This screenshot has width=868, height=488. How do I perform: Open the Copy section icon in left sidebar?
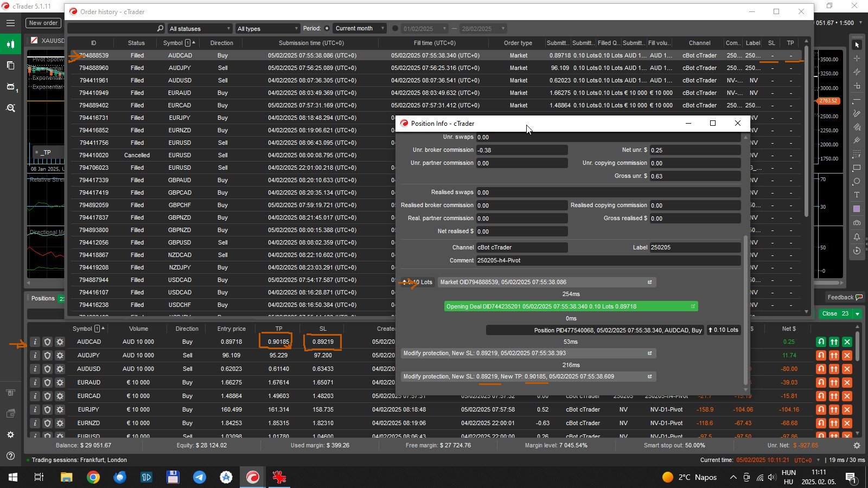click(x=10, y=66)
